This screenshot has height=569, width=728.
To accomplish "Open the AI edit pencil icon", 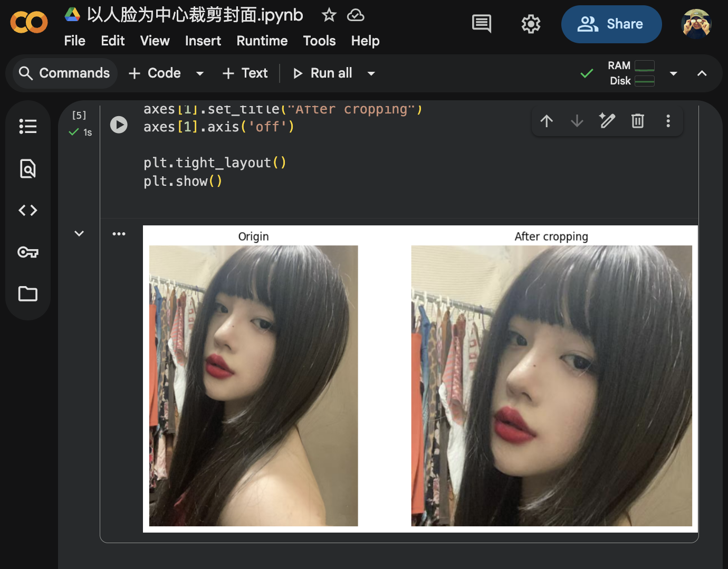I will [x=607, y=121].
